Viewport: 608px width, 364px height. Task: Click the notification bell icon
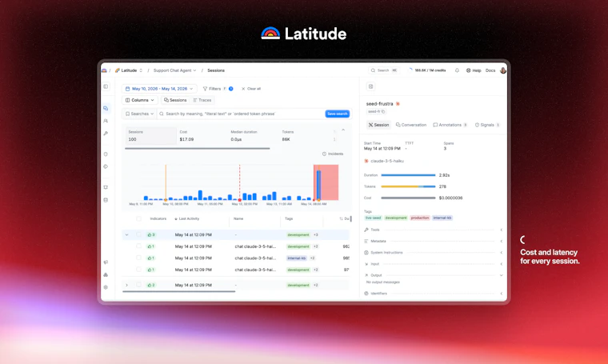[457, 70]
